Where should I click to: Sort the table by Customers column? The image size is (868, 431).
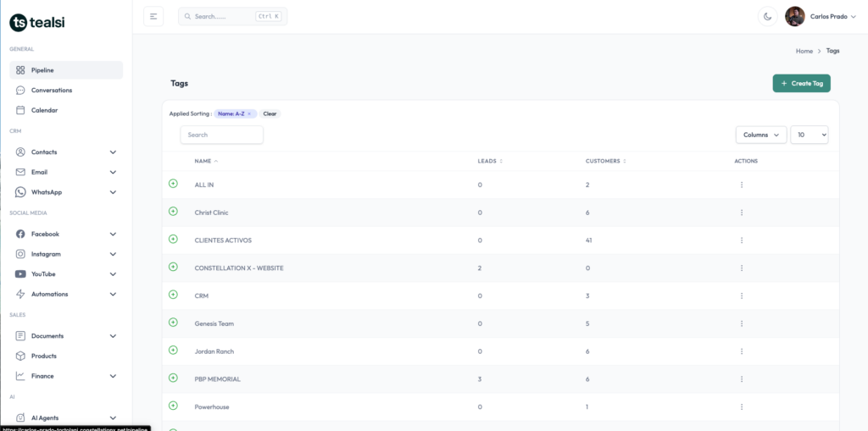click(x=605, y=161)
